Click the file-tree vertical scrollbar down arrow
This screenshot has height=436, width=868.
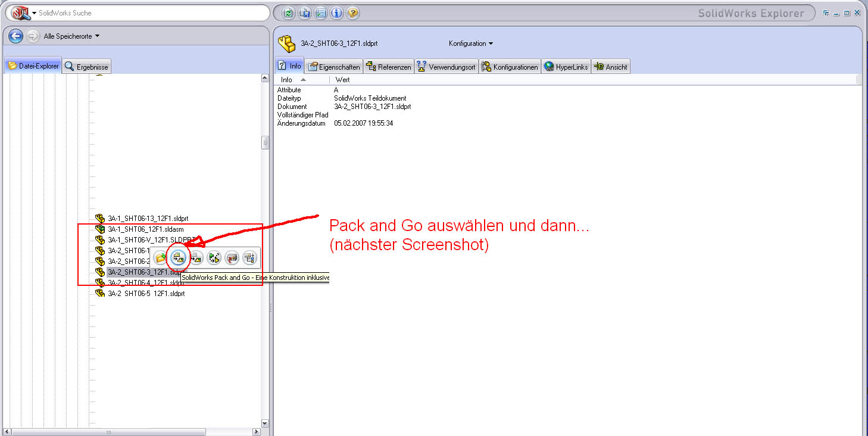pyautogui.click(x=265, y=423)
